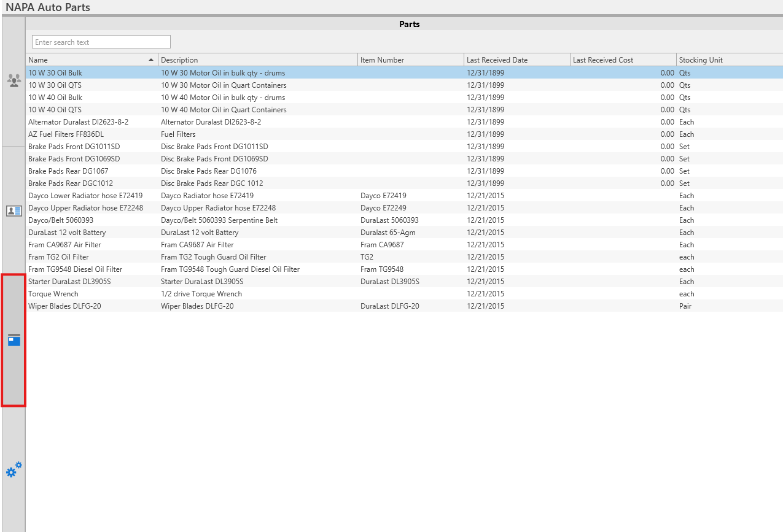Select the blue parts icon in sidebar

click(14, 340)
